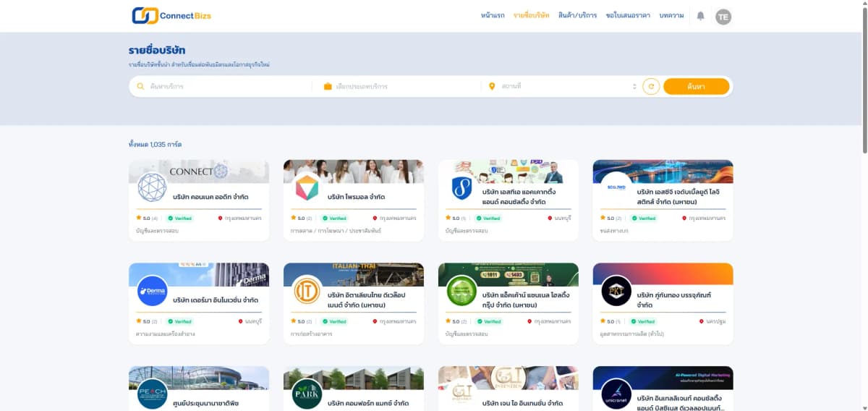Viewport: 868px width, 411px height.
Task: Open the notifications bell icon
Action: (x=700, y=16)
